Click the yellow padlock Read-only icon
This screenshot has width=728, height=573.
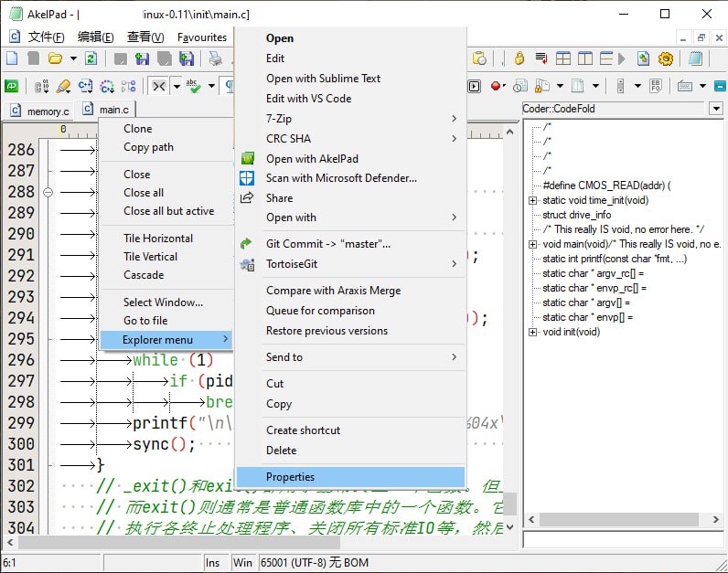click(x=519, y=58)
